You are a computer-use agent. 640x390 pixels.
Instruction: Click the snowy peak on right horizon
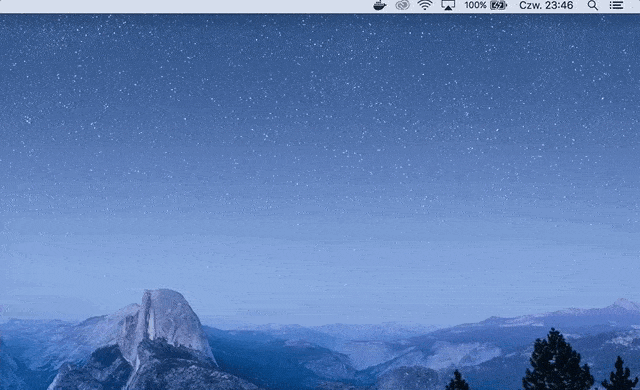(624, 304)
